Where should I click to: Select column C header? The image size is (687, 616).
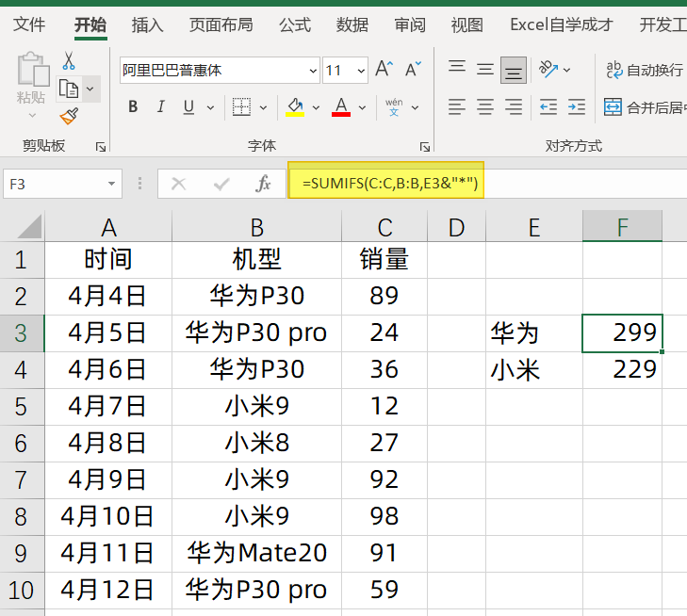click(384, 227)
